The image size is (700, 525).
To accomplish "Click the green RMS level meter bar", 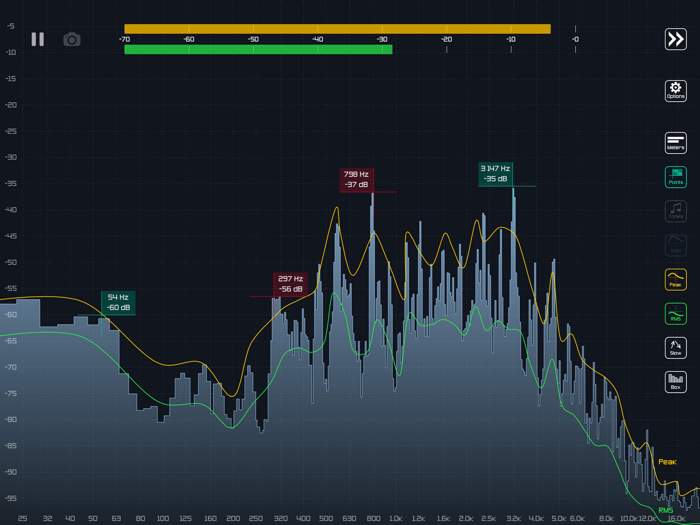I will click(x=258, y=49).
